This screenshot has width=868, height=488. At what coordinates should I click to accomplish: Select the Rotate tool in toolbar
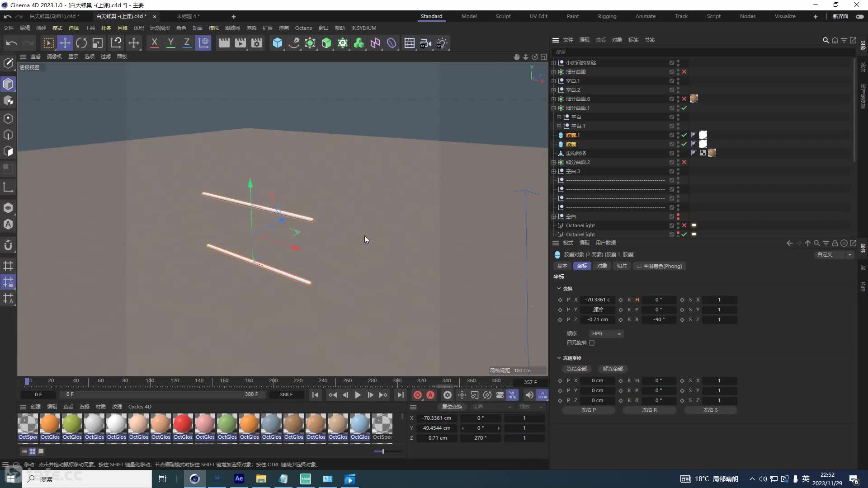pyautogui.click(x=81, y=43)
